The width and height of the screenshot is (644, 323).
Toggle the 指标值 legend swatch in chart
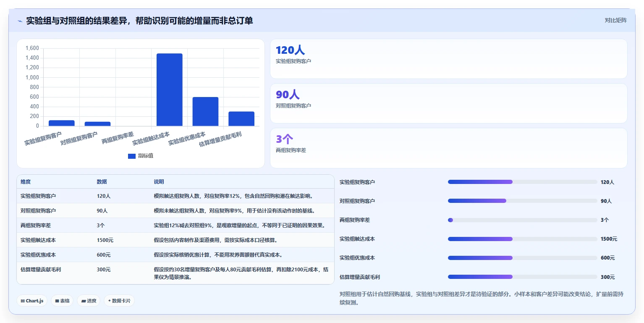click(132, 156)
